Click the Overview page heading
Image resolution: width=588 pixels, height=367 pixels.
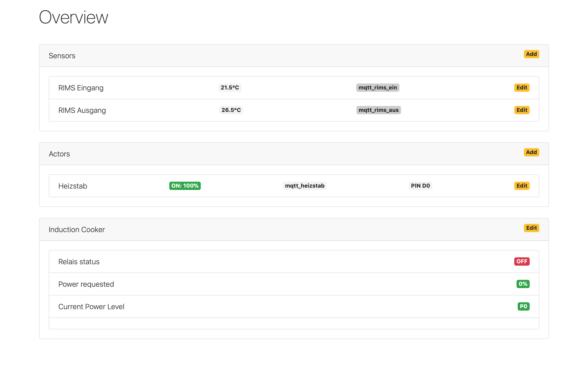click(73, 17)
